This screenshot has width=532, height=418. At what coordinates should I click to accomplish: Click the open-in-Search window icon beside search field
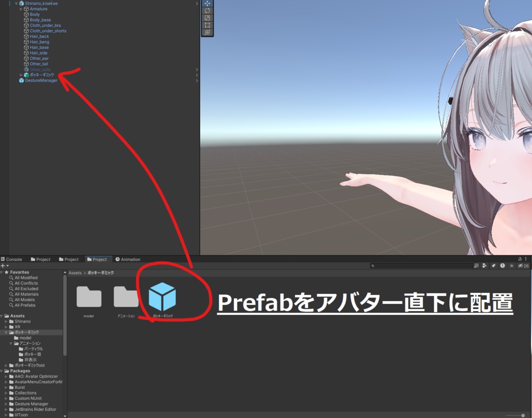click(476, 266)
